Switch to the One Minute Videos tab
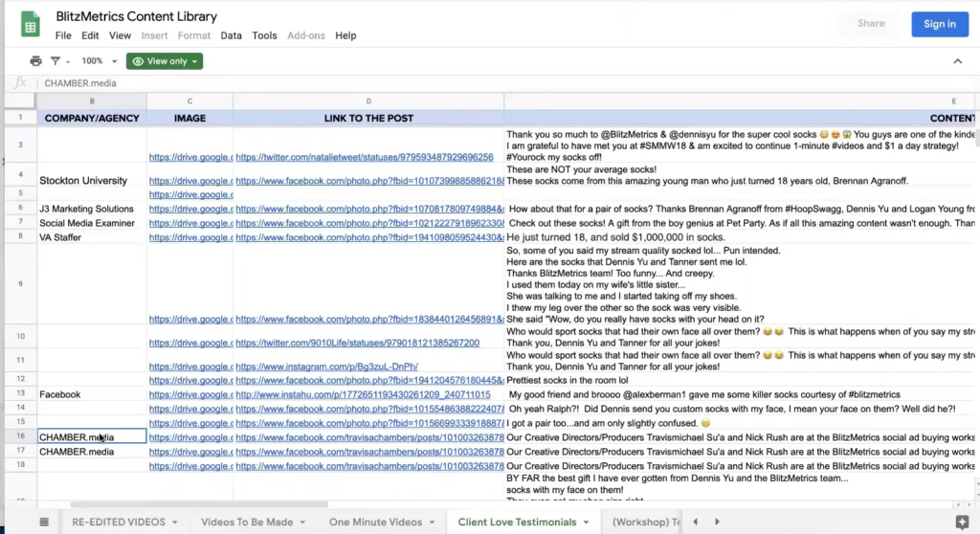980x534 pixels. [375, 522]
